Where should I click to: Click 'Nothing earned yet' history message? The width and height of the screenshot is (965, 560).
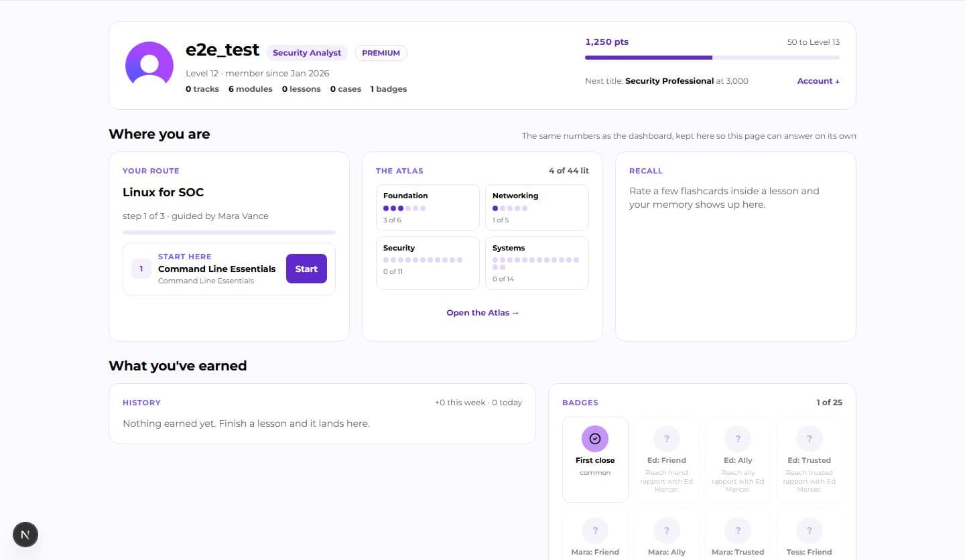tap(246, 423)
